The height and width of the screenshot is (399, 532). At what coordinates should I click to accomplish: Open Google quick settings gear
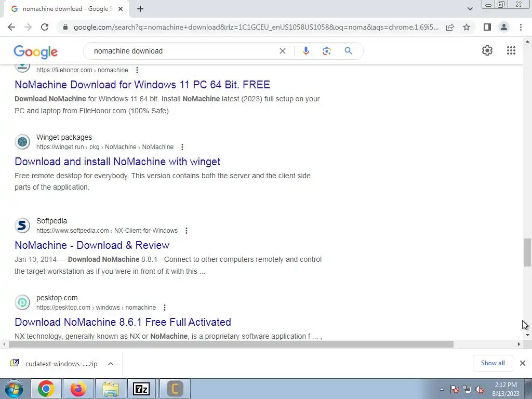tap(487, 50)
